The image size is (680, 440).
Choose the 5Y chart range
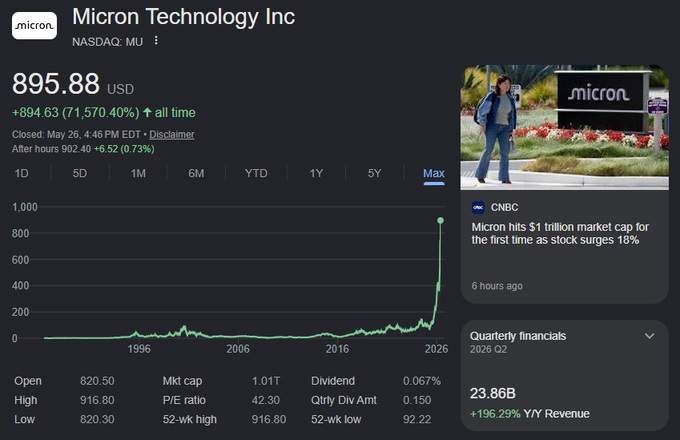(x=374, y=173)
